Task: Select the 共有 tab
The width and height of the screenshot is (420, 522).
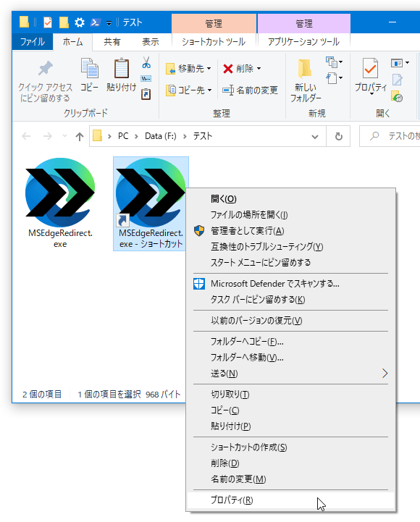Action: (112, 41)
